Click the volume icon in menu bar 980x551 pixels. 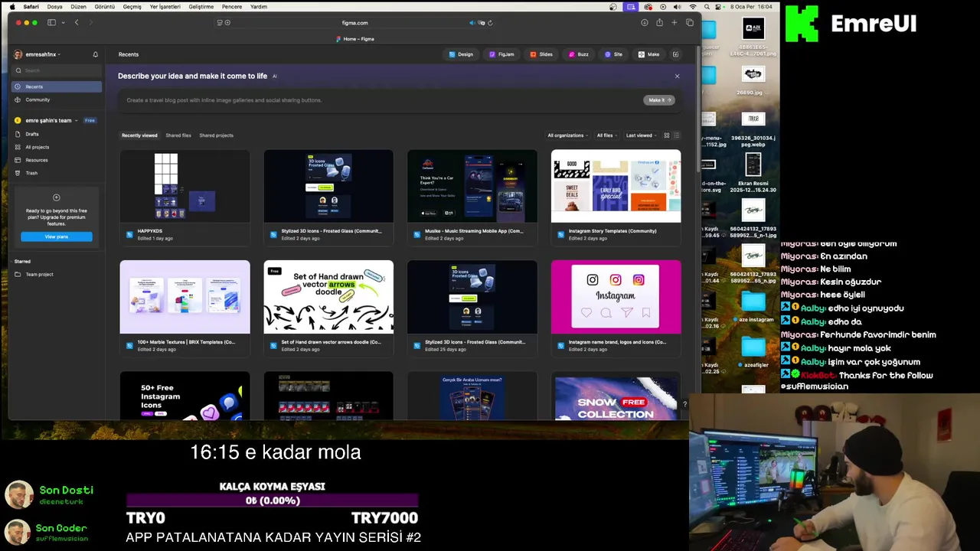coord(678,7)
